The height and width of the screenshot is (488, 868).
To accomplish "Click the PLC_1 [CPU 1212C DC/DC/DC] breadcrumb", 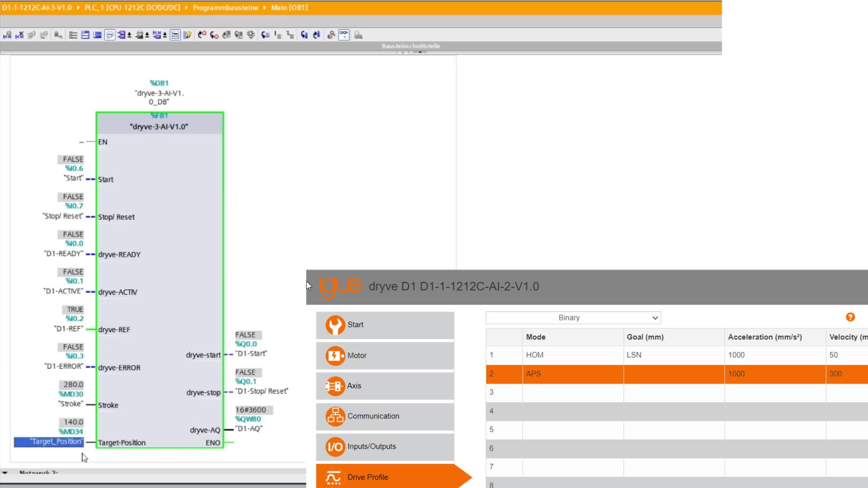I will click(x=132, y=8).
